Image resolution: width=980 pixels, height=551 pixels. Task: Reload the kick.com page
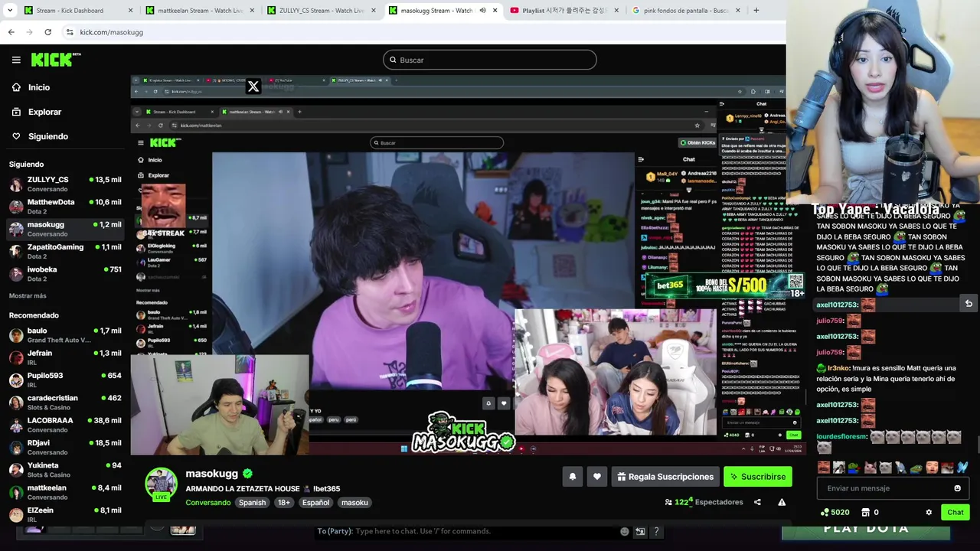[x=47, y=32]
